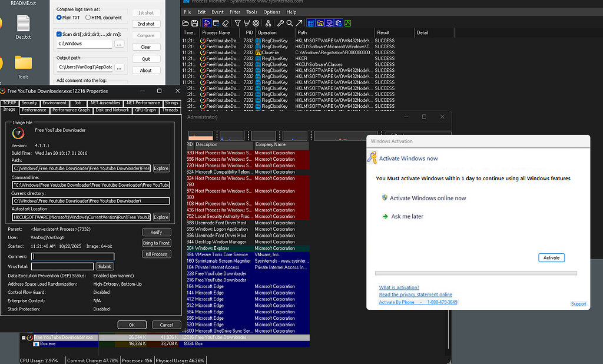Click Explore button next to Autostart Location
The width and height of the screenshot is (603, 364).
coord(161,217)
